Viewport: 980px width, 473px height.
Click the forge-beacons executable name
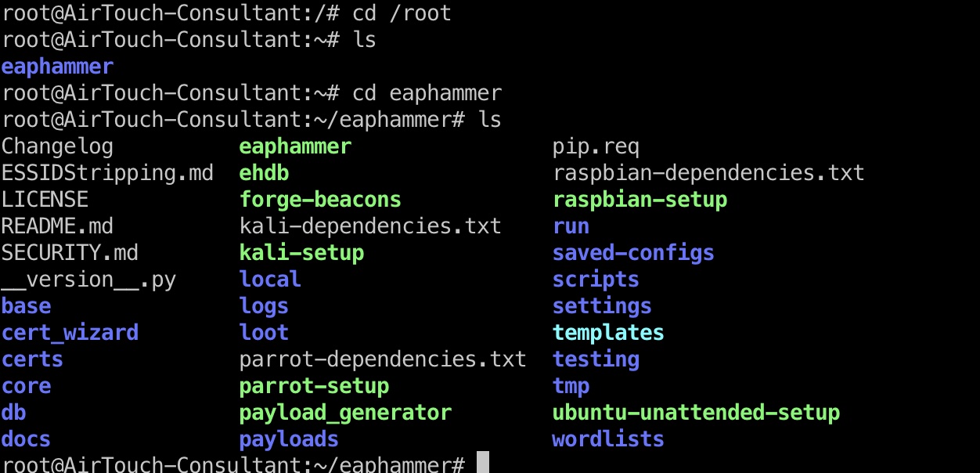click(320, 200)
